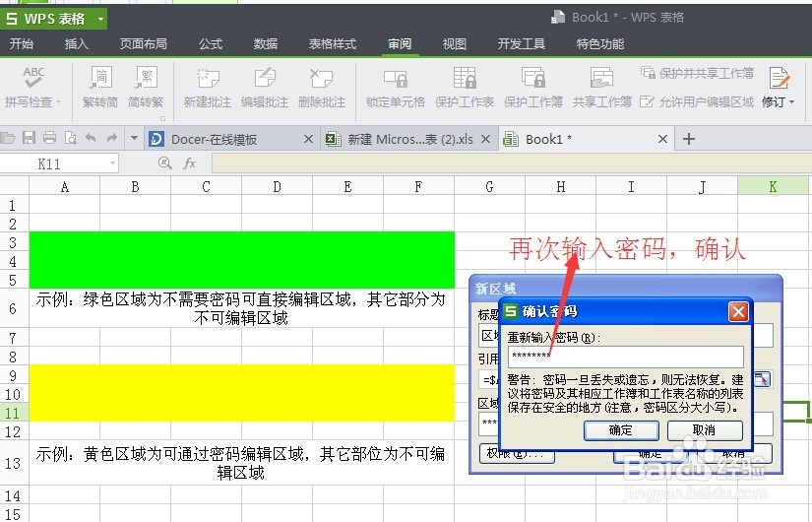Open the 页面布局 ribbon tab
This screenshot has height=522, width=812.
(x=144, y=44)
